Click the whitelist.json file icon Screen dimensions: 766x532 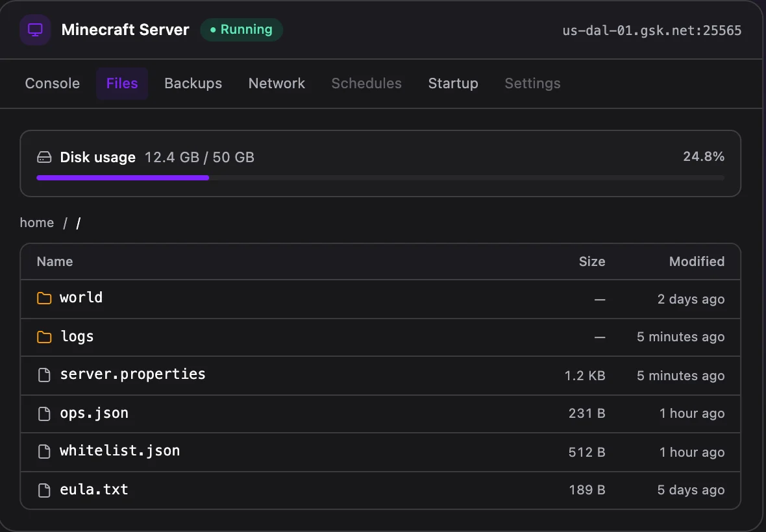44,452
